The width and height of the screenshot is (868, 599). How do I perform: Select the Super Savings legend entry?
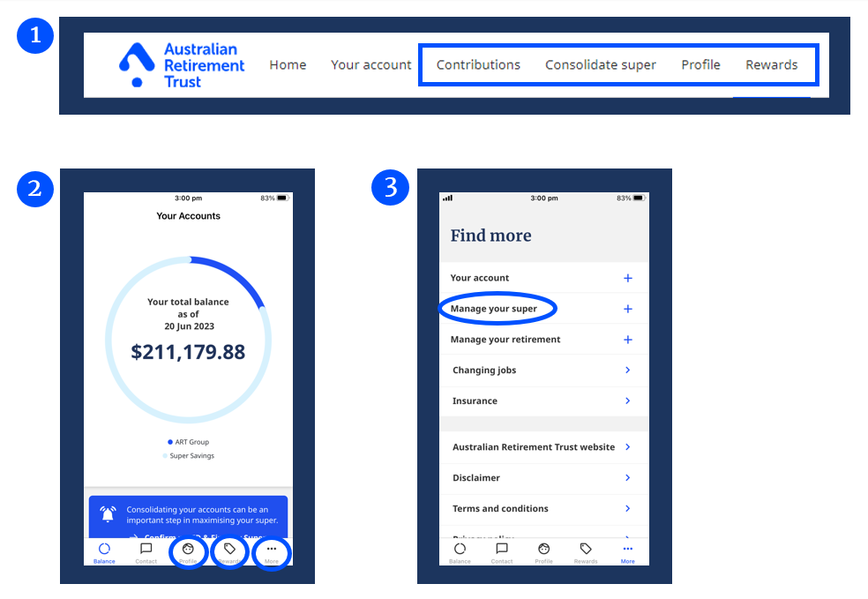[x=188, y=455]
